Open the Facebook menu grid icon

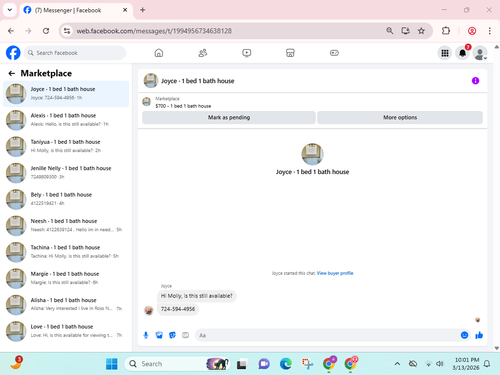445,53
